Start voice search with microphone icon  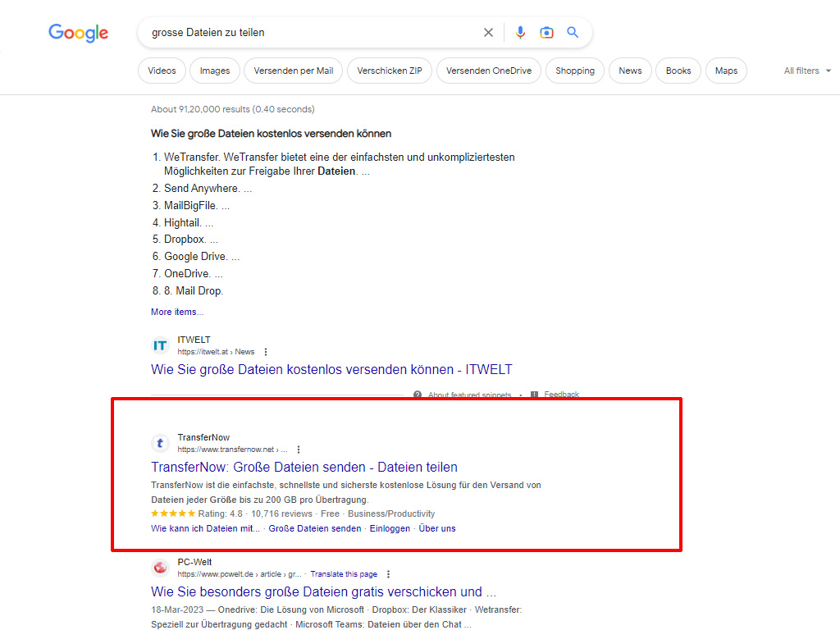pos(520,33)
